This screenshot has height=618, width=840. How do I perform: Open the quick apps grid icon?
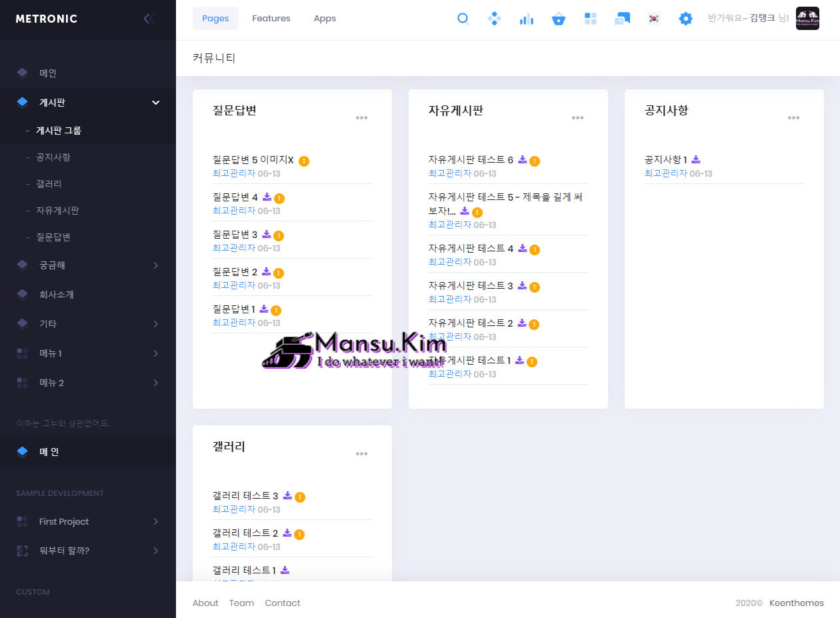[591, 19]
